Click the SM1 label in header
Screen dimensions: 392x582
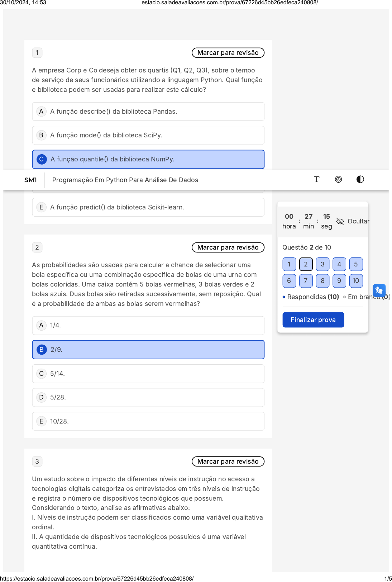pos(30,180)
